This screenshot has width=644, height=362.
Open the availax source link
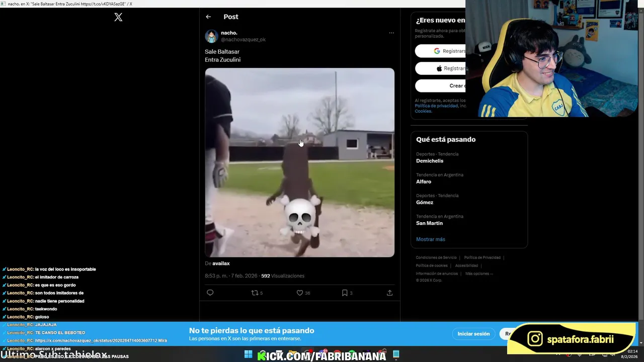[x=221, y=263]
